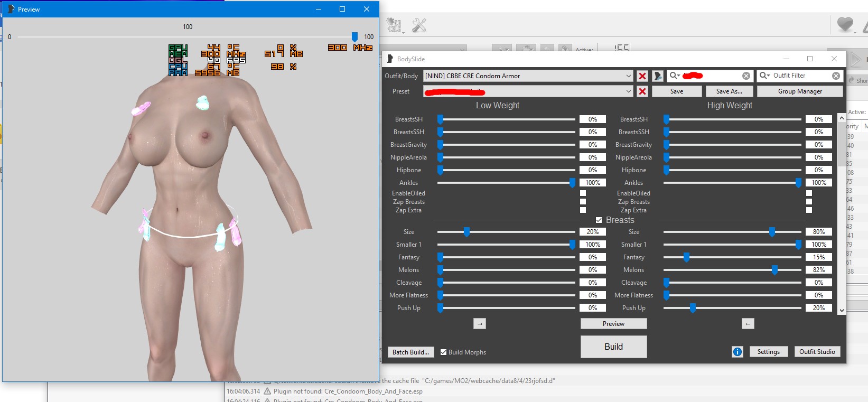The image size is (868, 402).
Task: Click the High Weight Hipbone slider
Action: [733, 170]
